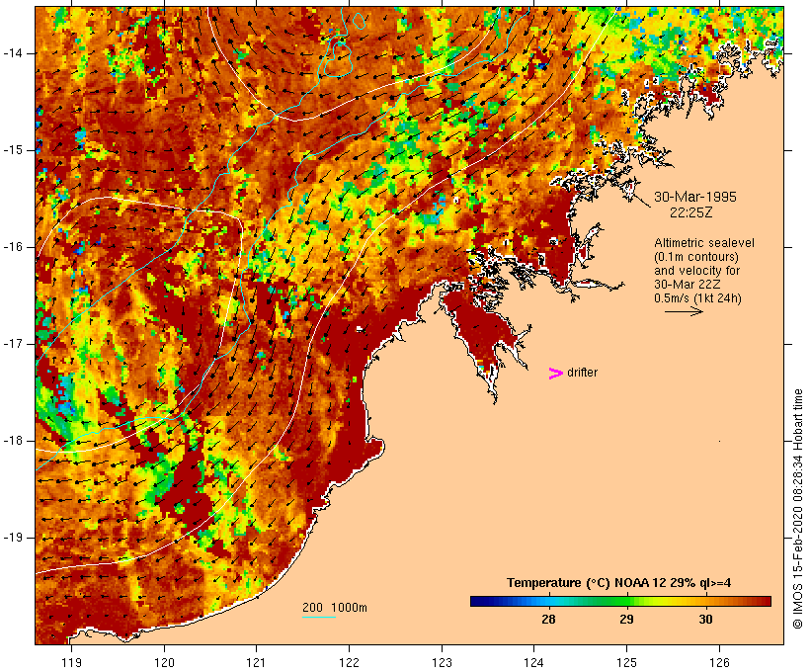Screen dimensions: 810x672
Task: Click the latitude axis label -14
Action: tap(13, 53)
